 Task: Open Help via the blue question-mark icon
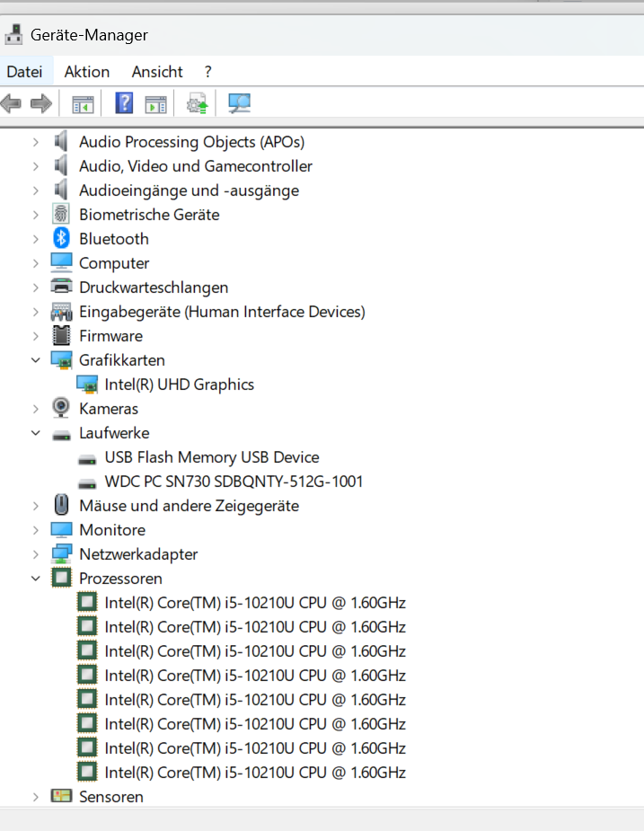click(124, 102)
